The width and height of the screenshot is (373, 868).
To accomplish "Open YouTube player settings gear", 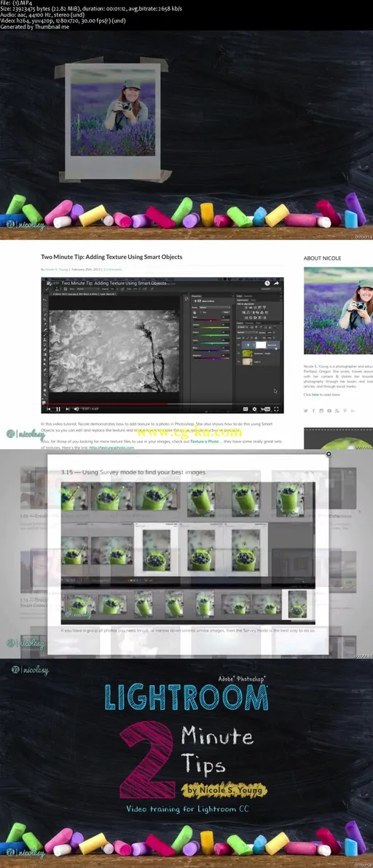I will (x=254, y=409).
